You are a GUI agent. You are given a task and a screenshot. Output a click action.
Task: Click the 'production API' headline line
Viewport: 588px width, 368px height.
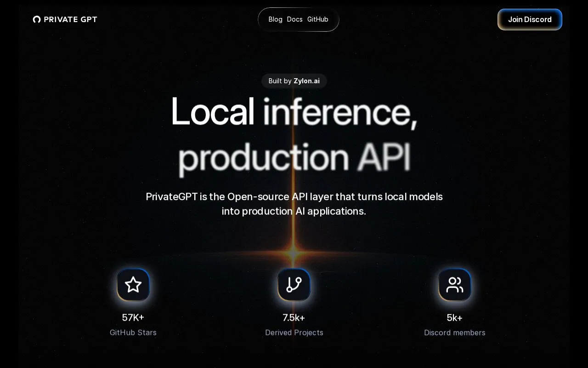point(294,159)
